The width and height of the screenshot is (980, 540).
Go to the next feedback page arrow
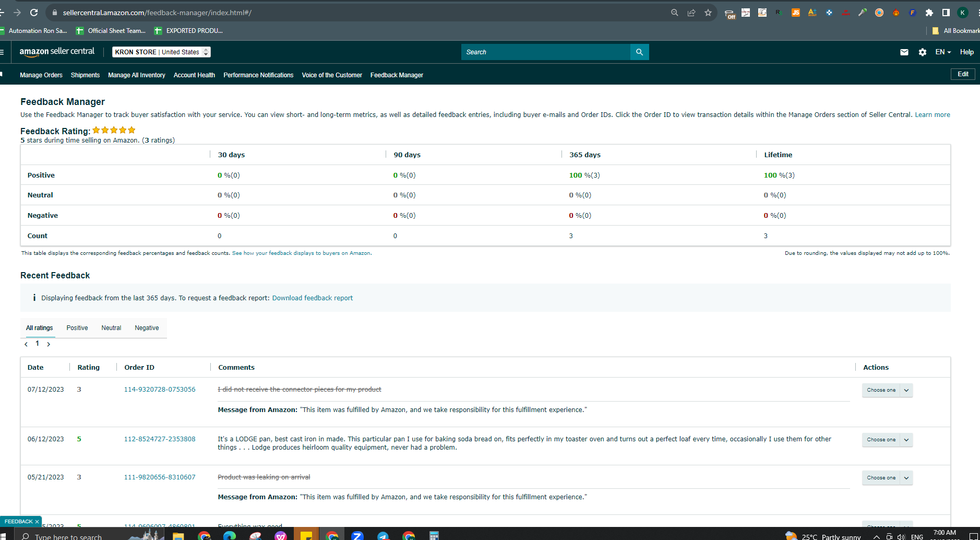[49, 344]
